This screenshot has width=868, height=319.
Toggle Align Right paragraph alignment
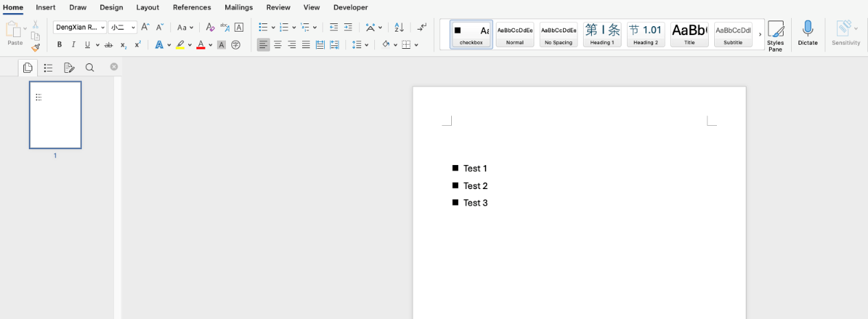point(292,45)
